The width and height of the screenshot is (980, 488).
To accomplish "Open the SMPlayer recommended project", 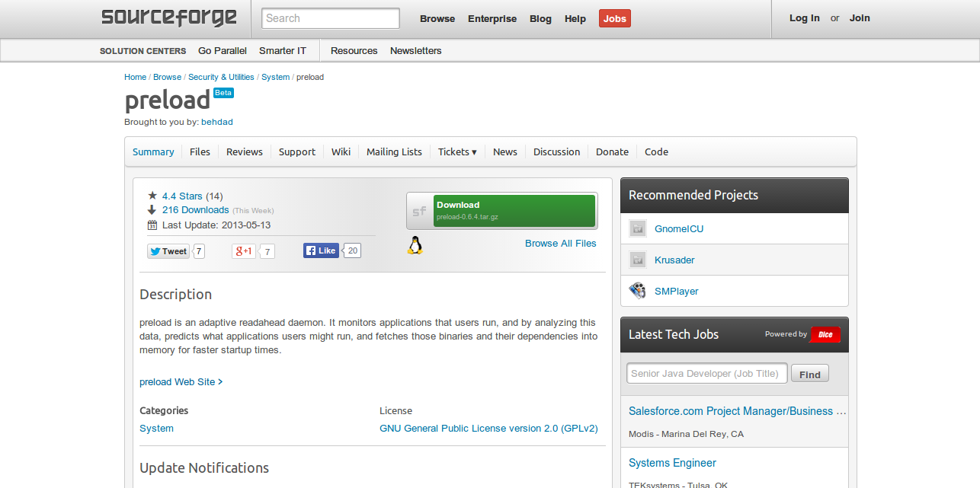I will 677,291.
